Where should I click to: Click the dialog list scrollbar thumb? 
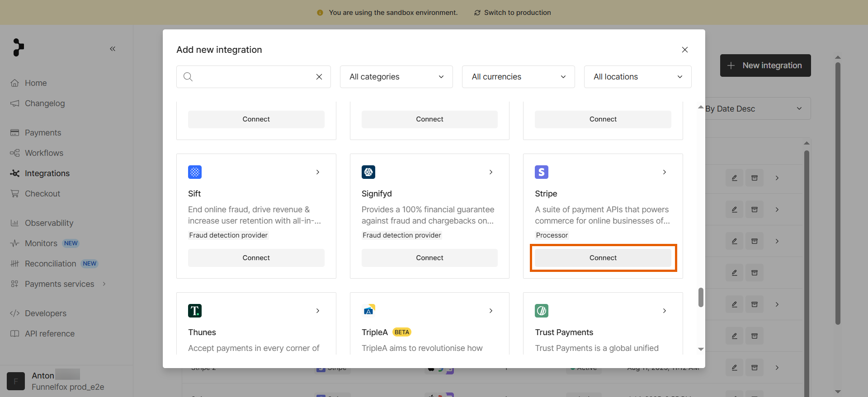(x=701, y=297)
